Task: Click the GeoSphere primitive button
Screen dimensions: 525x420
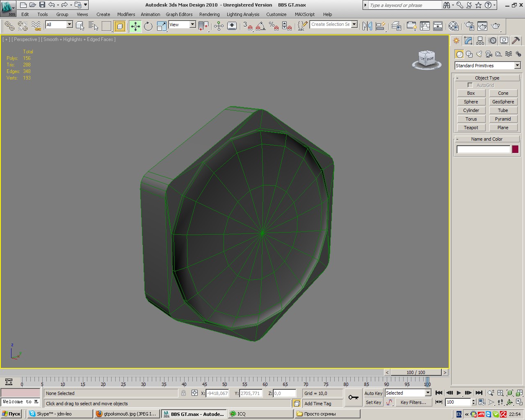Action: tap(503, 102)
